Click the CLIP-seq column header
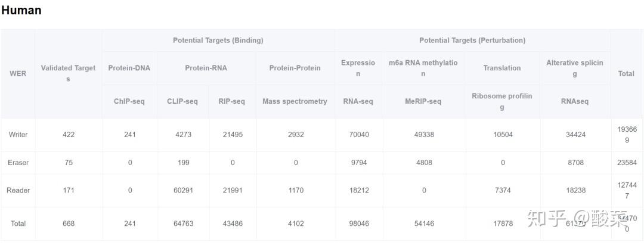Image resolution: width=644 pixels, height=245 pixels. click(x=182, y=101)
